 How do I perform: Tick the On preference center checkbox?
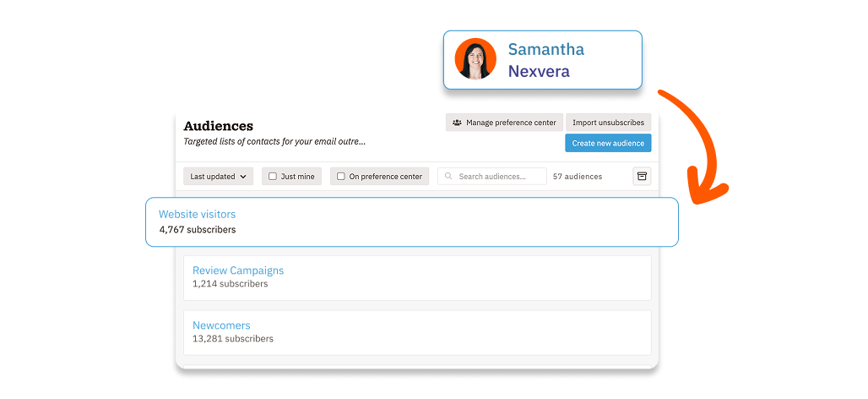tap(341, 177)
